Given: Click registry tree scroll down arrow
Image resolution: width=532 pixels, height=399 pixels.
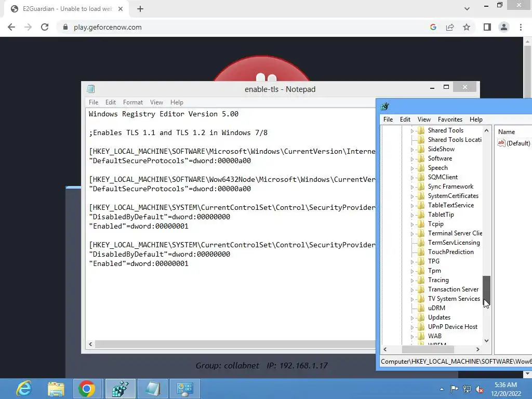Looking at the screenshot, I should [x=486, y=341].
